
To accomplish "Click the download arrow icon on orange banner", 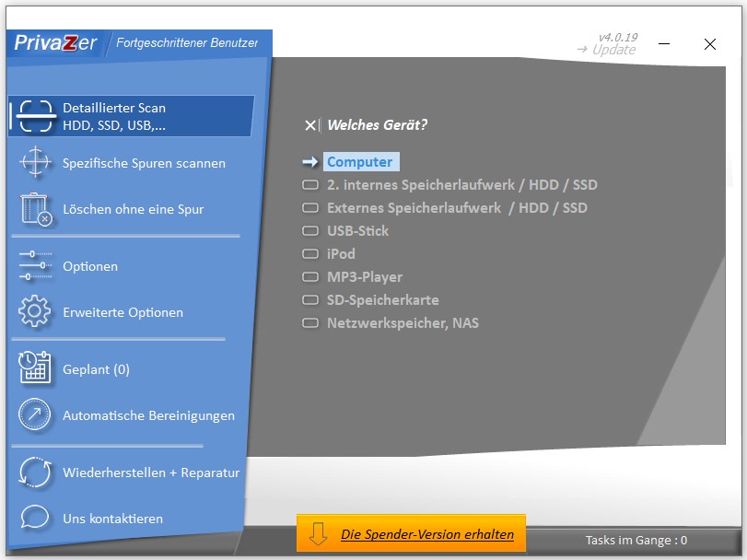I will (x=318, y=534).
